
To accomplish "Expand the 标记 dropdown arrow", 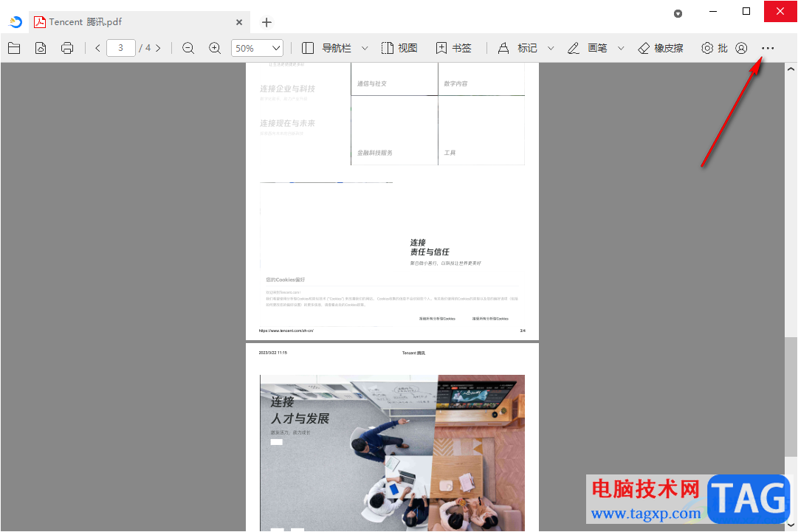I will point(551,48).
